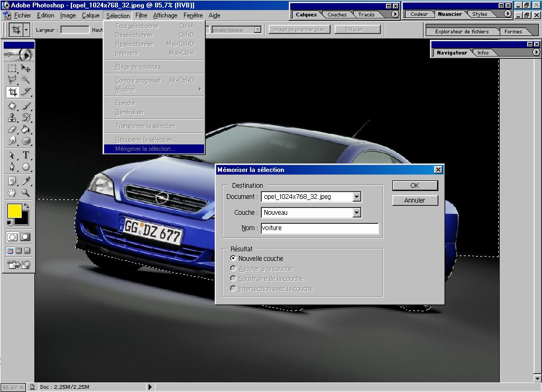Switch to the Tracés tab

pyautogui.click(x=366, y=14)
